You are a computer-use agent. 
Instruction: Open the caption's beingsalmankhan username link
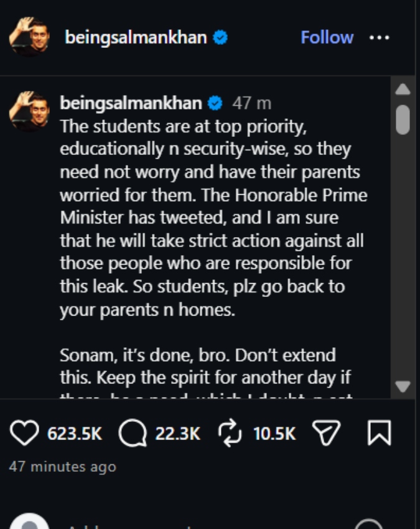131,103
